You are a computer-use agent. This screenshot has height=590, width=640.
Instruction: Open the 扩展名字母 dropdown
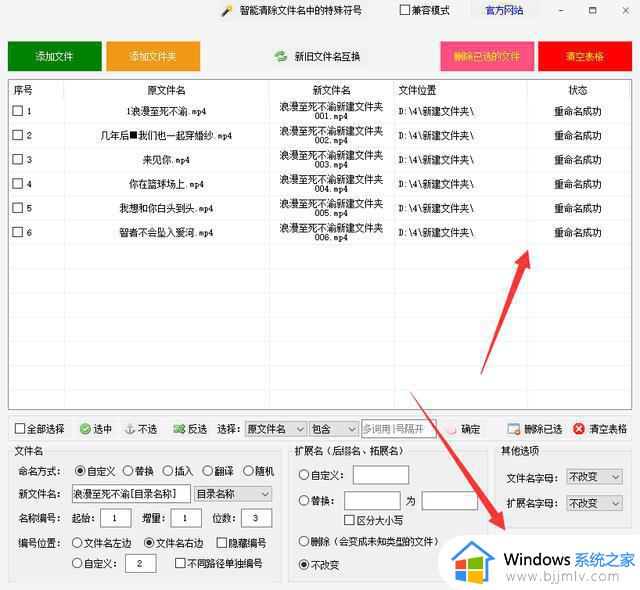[594, 503]
